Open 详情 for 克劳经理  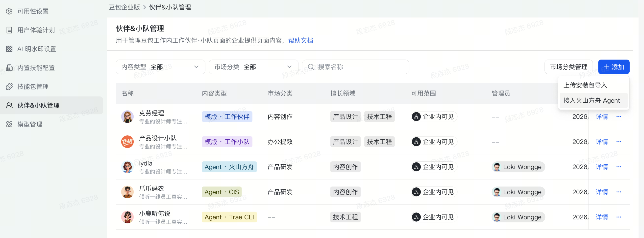click(602, 117)
